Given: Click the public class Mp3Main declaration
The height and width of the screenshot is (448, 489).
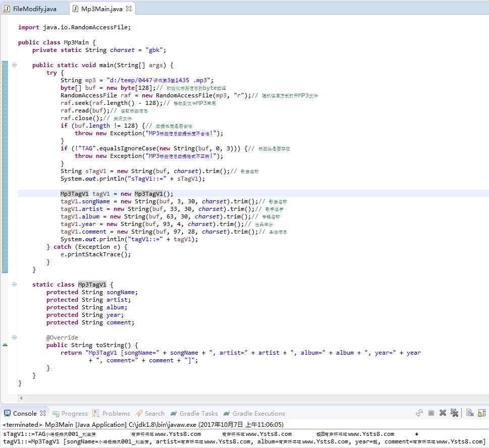Looking at the screenshot, I should click(x=57, y=42).
